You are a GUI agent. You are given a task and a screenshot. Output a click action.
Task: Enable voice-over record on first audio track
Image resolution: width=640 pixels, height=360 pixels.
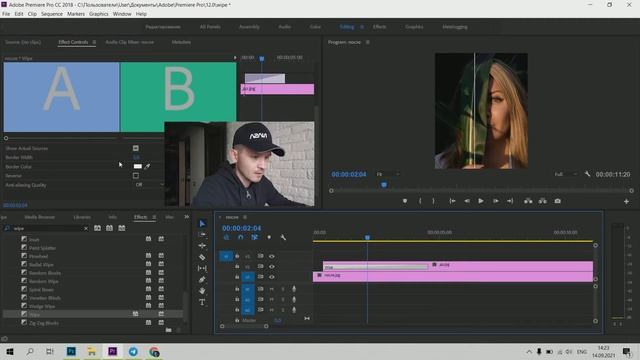(294, 289)
